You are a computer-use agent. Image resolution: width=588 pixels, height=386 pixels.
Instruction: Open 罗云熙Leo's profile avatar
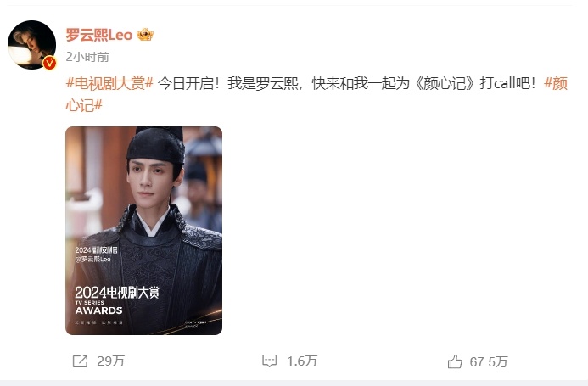click(32, 45)
